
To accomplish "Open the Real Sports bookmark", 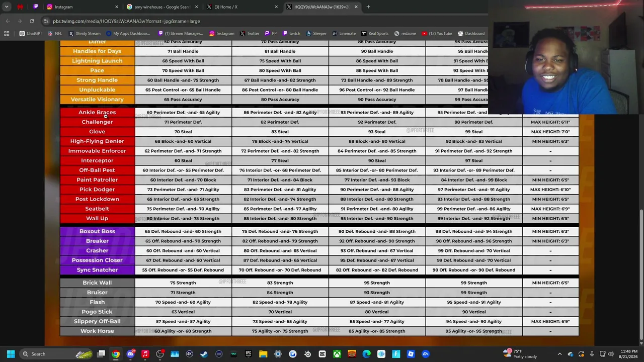I will (375, 34).
